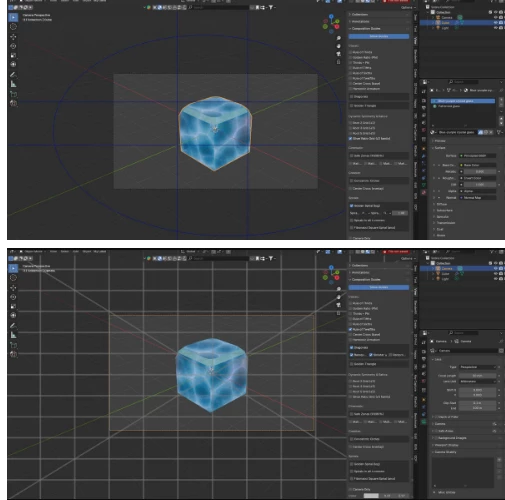
Task: Hide Cube via eye icon in upper outliner
Action: pyautogui.click(x=496, y=23)
